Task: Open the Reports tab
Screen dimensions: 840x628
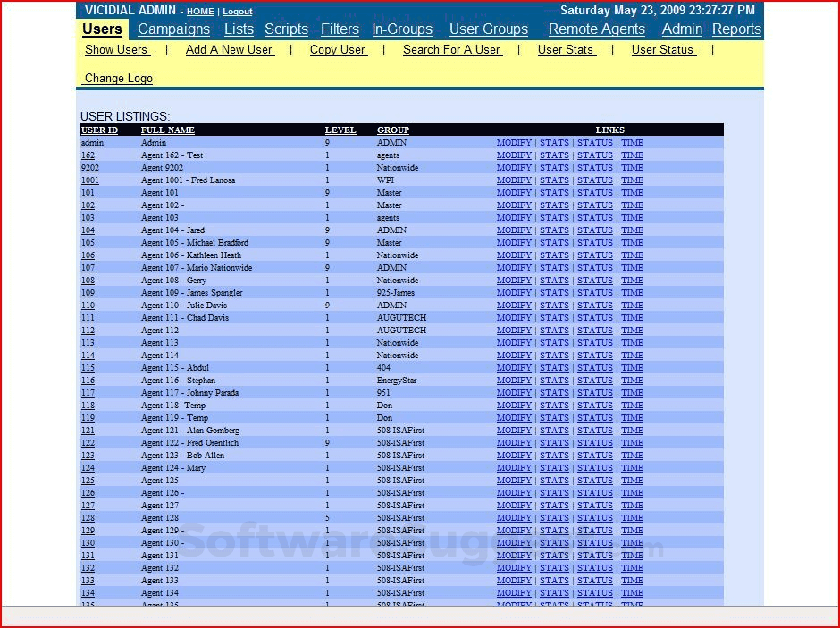Action: pyautogui.click(x=736, y=29)
